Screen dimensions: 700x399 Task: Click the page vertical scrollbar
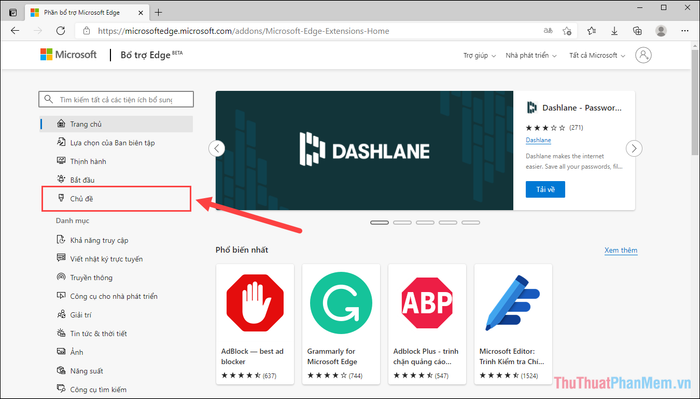(x=696, y=103)
